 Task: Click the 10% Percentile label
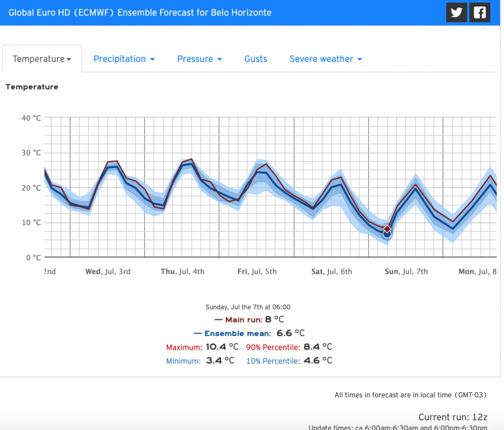(272, 361)
